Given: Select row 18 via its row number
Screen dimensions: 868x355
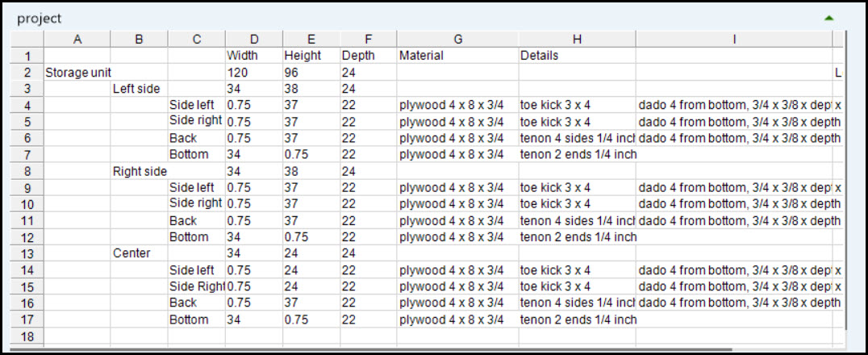Looking at the screenshot, I should [26, 336].
